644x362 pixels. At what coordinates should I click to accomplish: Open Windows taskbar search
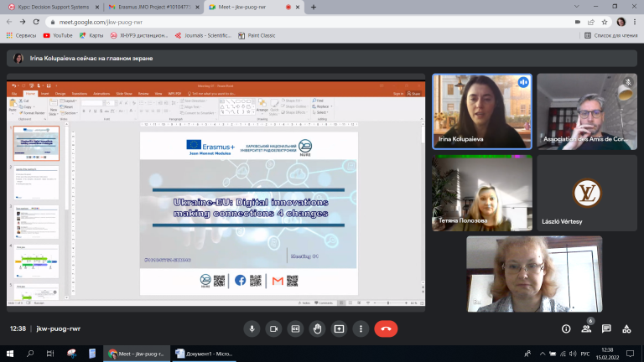click(30, 354)
